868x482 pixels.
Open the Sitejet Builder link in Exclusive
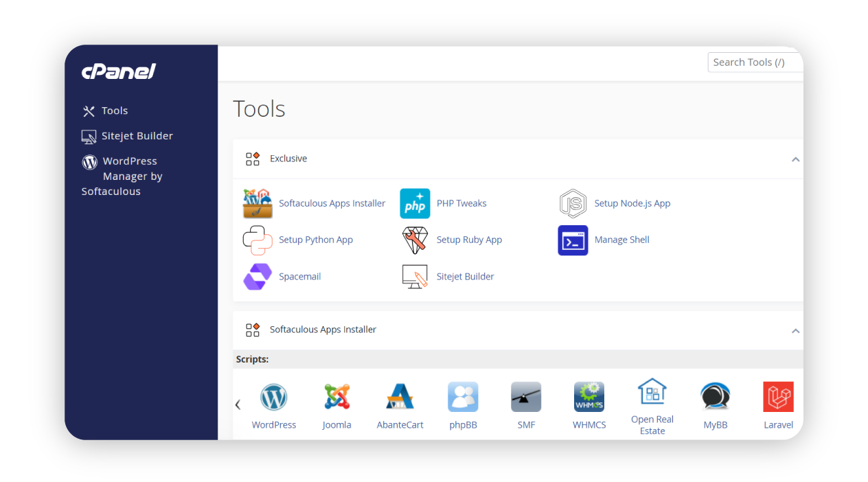(466, 277)
